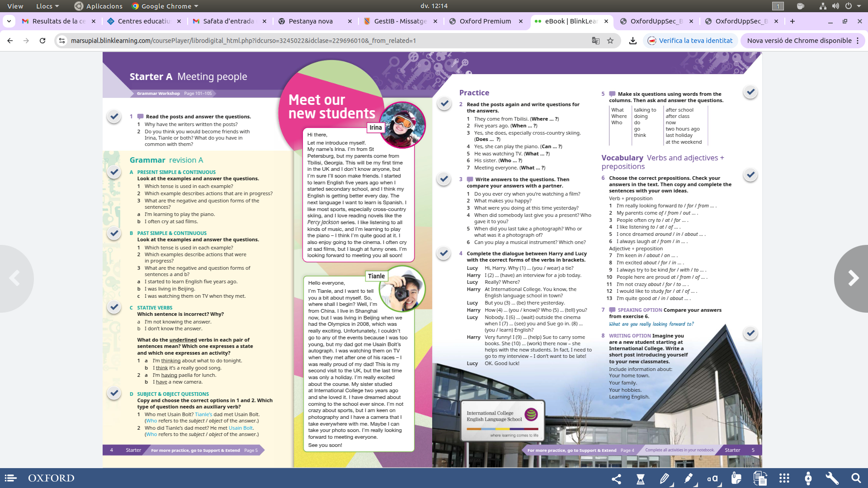Switch to the Safata d'entrada tab

click(x=228, y=21)
